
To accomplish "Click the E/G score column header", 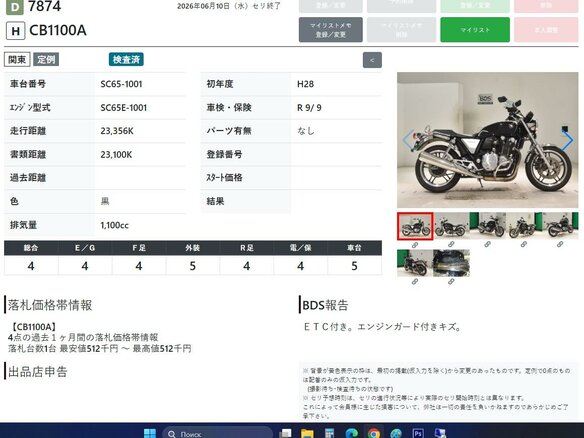I will 85,248.
